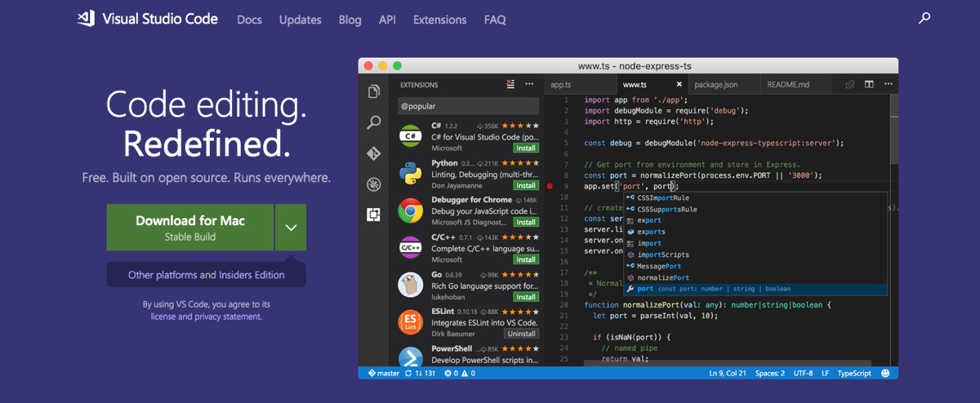This screenshot has height=403, width=980.
Task: Install the Python extension
Action: coord(525,185)
